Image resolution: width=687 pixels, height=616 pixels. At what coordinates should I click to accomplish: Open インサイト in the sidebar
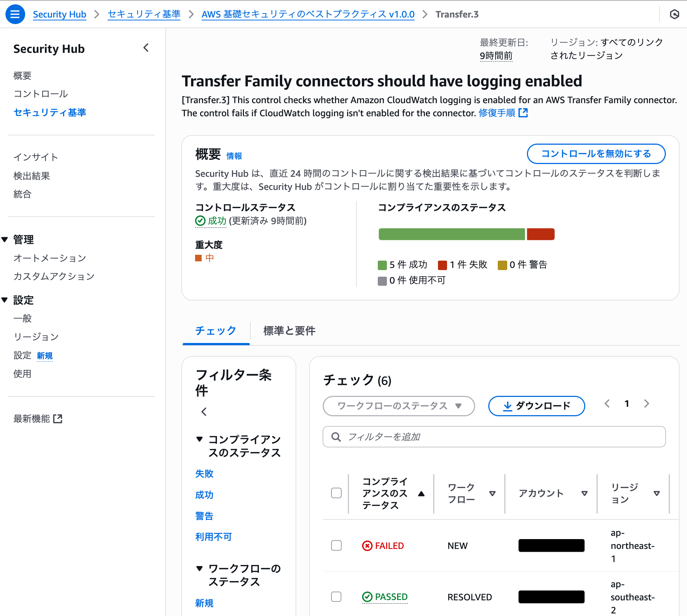(x=36, y=157)
